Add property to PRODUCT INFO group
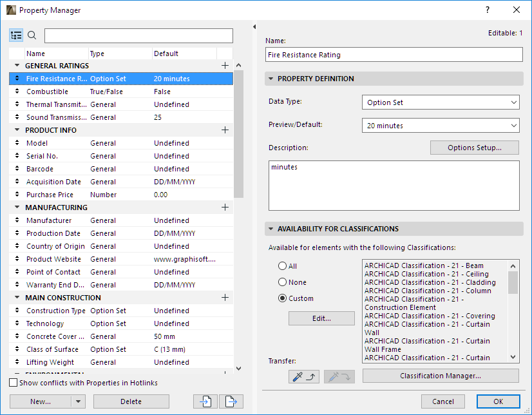This screenshot has width=532, height=415. click(x=225, y=130)
